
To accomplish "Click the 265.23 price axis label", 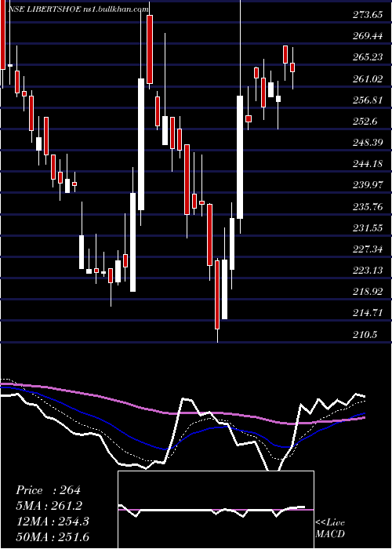I will [368, 57].
